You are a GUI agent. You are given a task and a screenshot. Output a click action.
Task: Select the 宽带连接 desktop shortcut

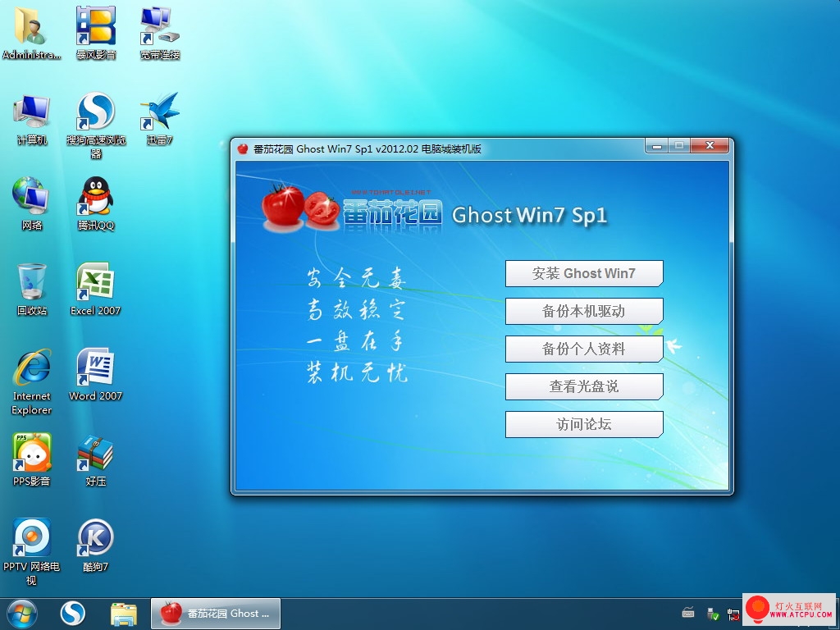pos(160,32)
